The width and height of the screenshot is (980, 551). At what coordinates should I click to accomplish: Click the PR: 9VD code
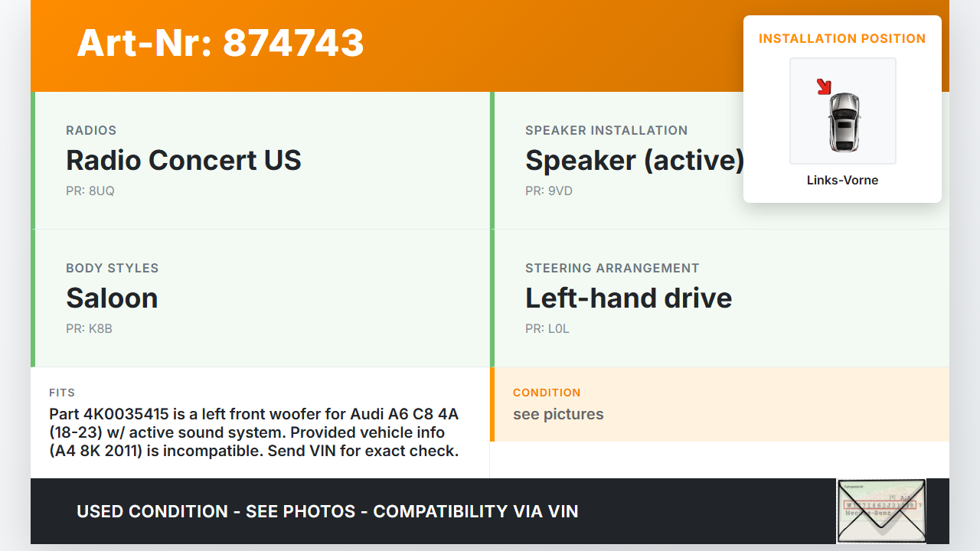[x=549, y=191]
